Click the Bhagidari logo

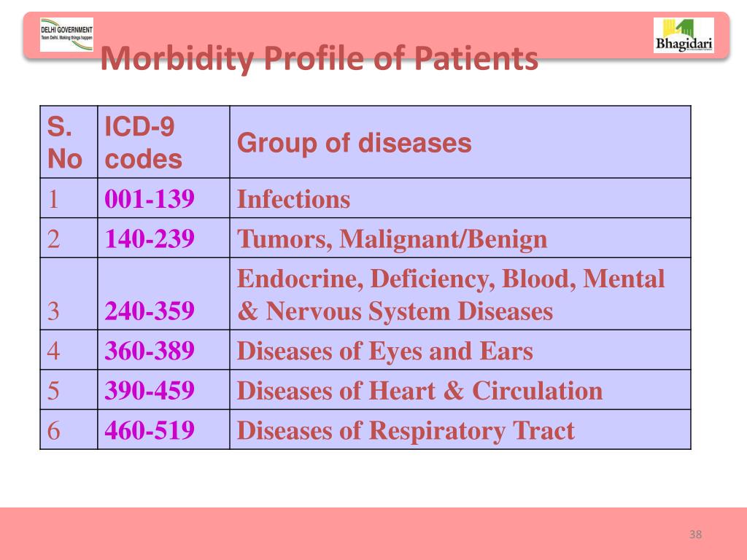[x=683, y=35]
